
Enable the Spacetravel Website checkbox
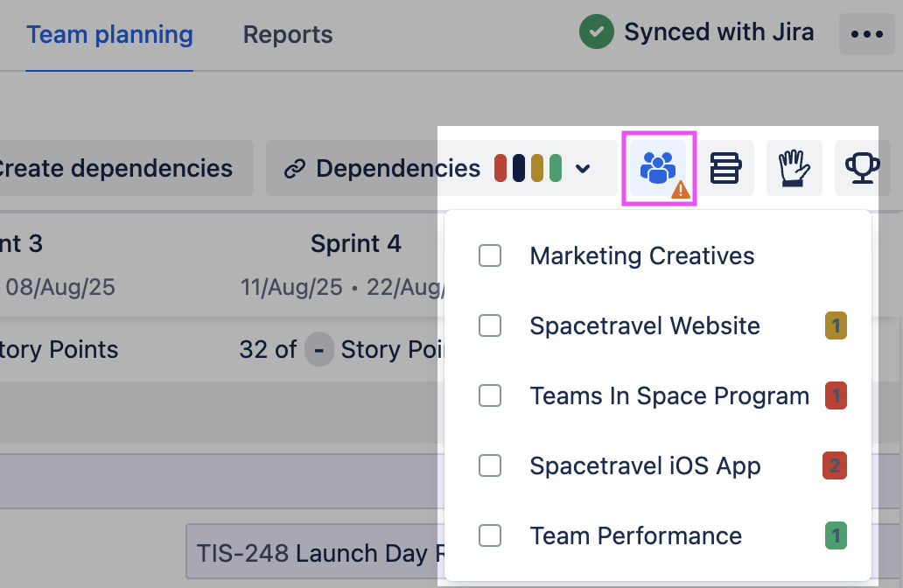click(x=490, y=326)
